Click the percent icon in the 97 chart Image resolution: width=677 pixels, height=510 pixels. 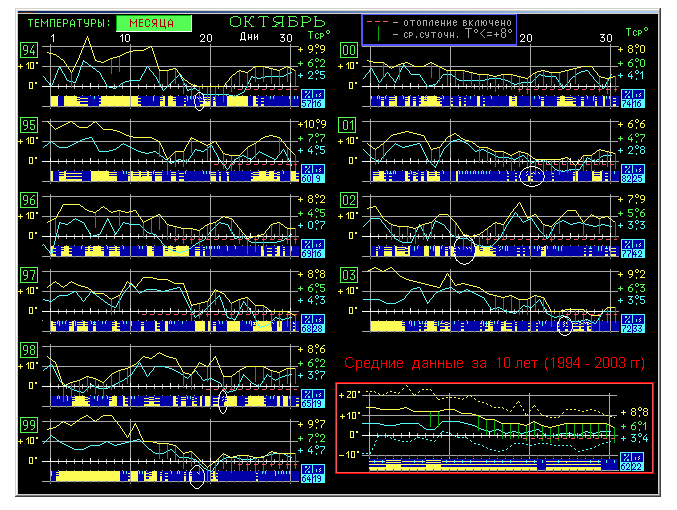pos(307,319)
